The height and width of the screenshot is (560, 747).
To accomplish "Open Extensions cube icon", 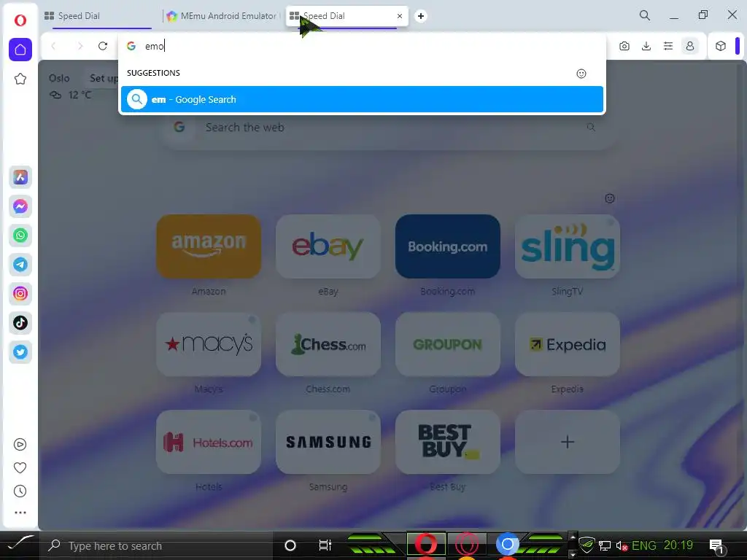I will click(720, 46).
